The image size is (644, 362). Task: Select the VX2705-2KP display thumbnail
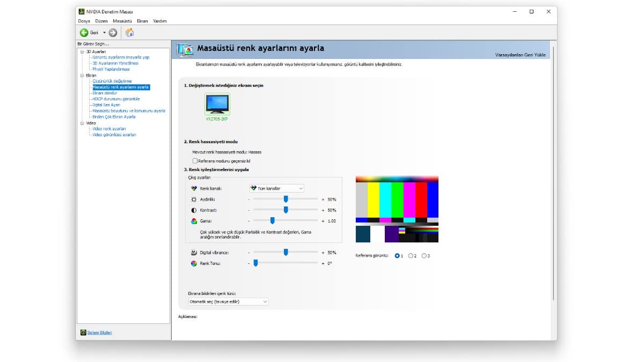point(217,103)
